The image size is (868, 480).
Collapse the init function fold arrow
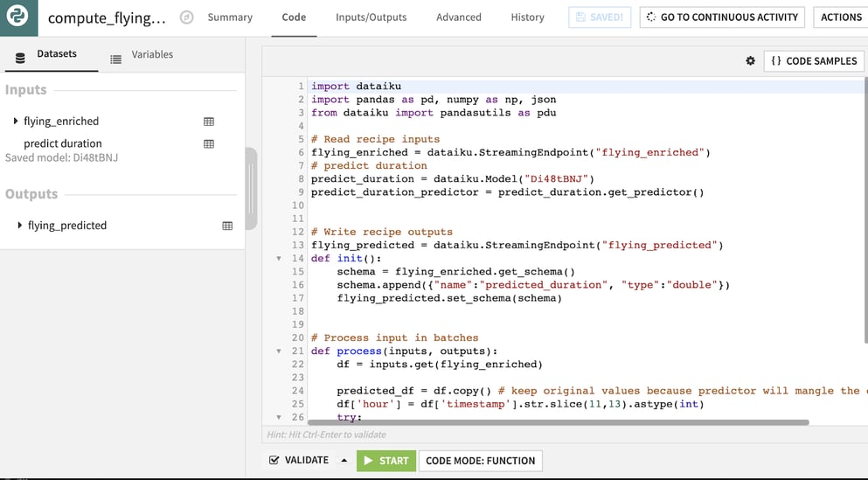(279, 259)
